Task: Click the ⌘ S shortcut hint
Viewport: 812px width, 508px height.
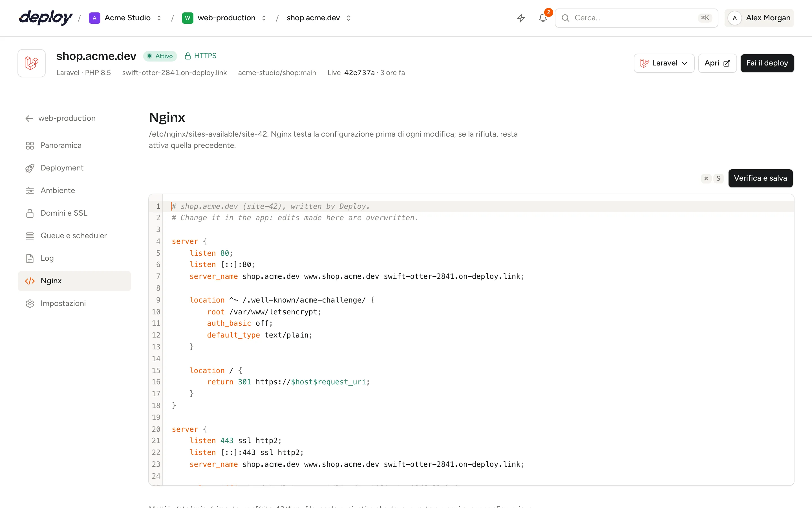Action: 712,178
